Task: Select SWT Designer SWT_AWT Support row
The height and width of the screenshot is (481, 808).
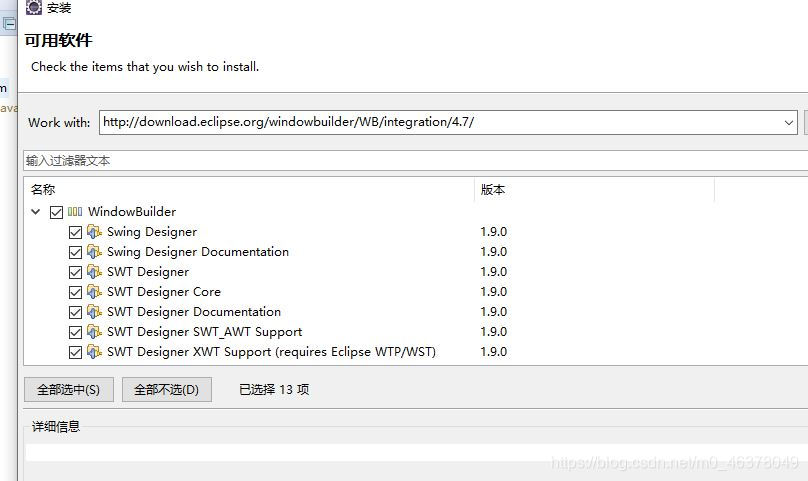Action: (x=205, y=332)
